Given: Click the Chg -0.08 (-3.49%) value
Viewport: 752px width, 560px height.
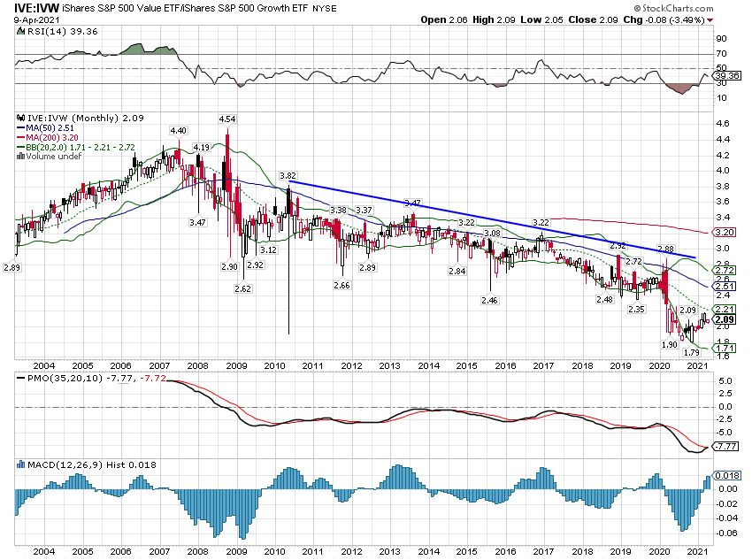Looking at the screenshot, I should [664, 20].
